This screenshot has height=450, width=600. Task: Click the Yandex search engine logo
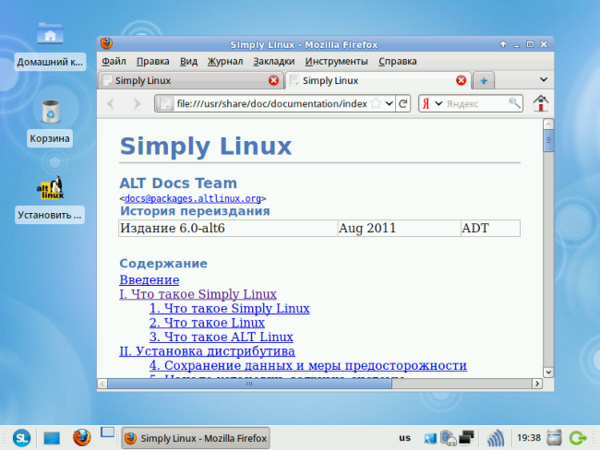point(426,103)
